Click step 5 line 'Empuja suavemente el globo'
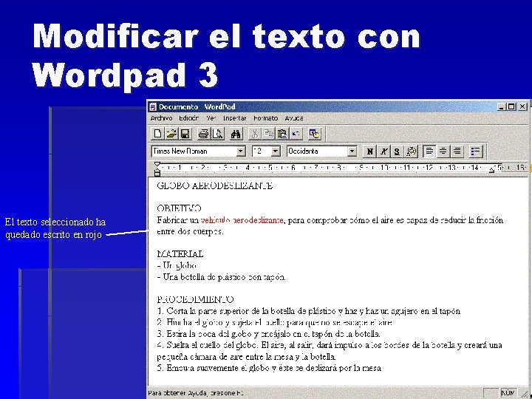The height and width of the screenshot is (399, 532). click(x=269, y=368)
